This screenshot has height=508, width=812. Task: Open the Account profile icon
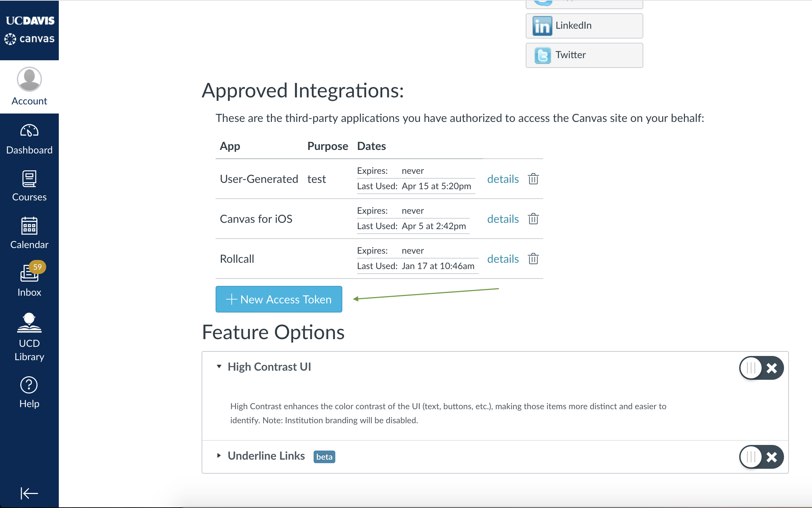tap(29, 79)
